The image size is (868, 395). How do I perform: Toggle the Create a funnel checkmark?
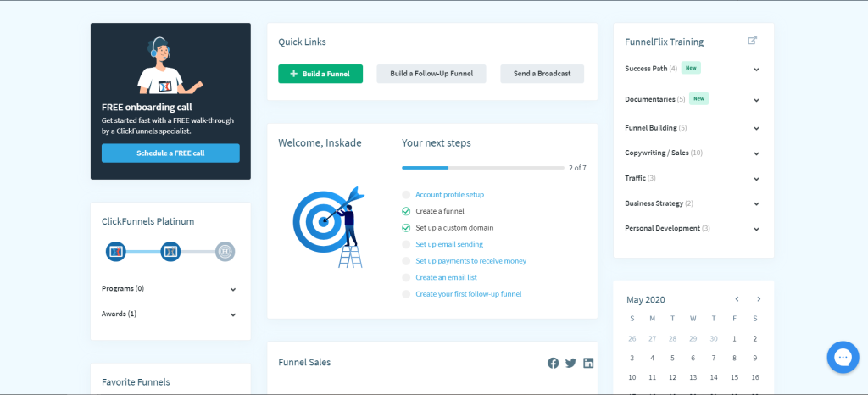click(x=406, y=211)
